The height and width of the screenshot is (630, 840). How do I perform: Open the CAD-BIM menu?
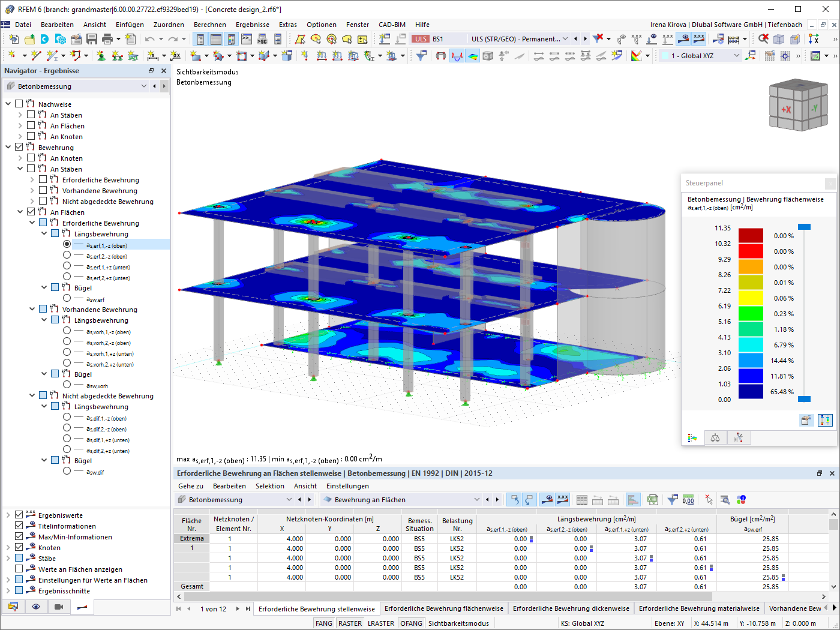[392, 25]
